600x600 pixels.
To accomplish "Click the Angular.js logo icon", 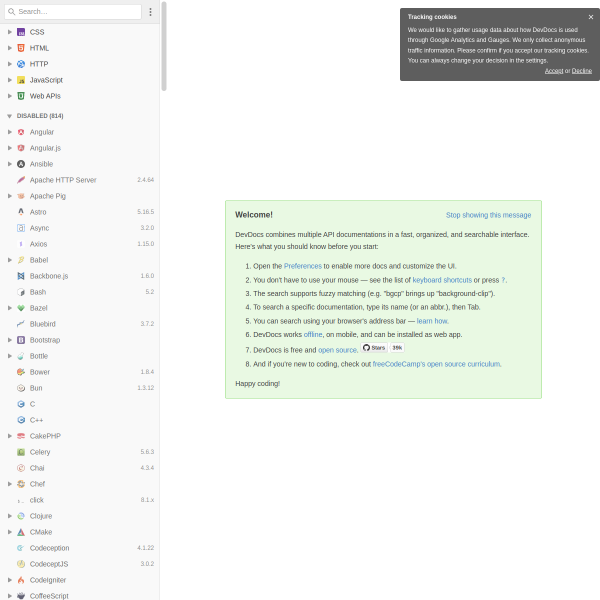I will tap(21, 148).
